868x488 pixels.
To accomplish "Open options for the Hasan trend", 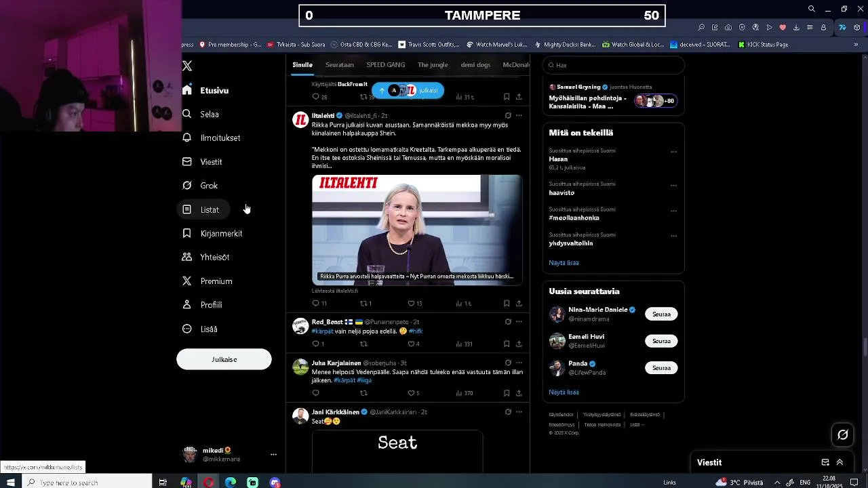I will 673,152.
